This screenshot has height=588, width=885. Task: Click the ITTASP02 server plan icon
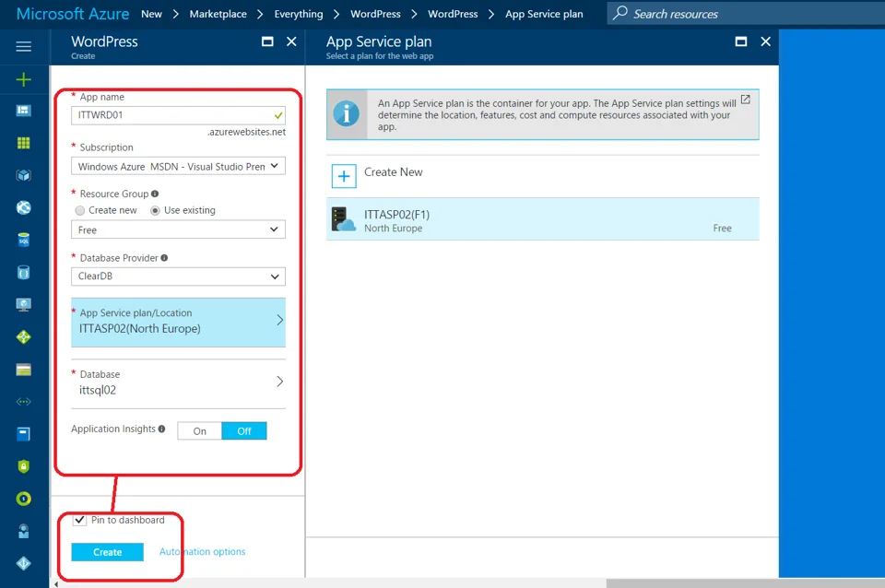coord(343,219)
